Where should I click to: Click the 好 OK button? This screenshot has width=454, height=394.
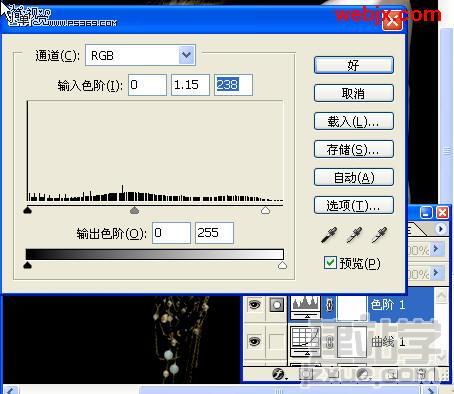354,65
